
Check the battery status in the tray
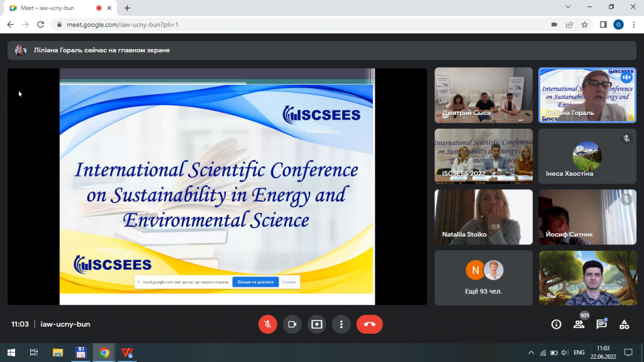point(554,353)
